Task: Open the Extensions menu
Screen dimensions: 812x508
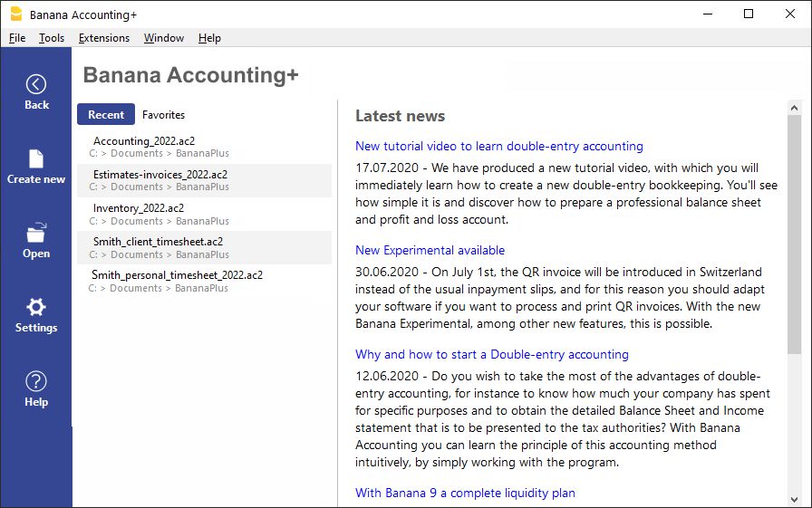Action: pyautogui.click(x=104, y=38)
